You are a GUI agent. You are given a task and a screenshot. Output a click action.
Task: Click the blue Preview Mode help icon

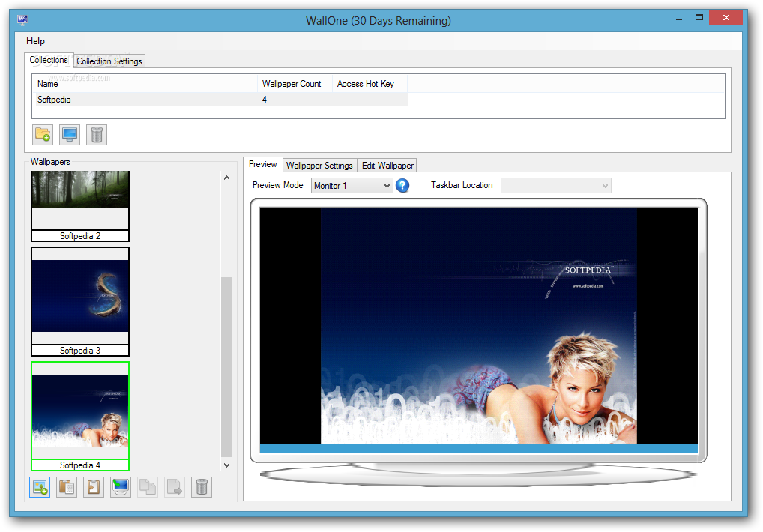tap(402, 185)
